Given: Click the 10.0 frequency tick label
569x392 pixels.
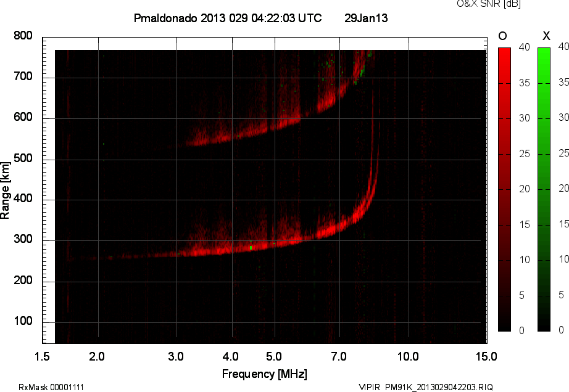Looking at the screenshot, I should [x=409, y=356].
